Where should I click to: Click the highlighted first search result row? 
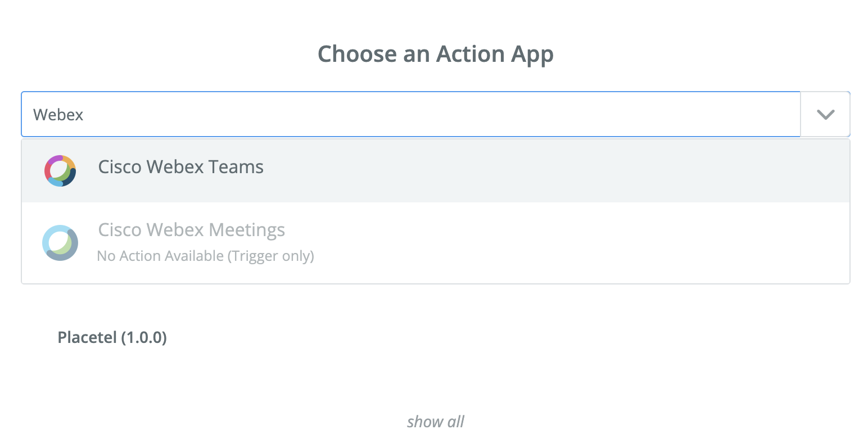click(435, 171)
